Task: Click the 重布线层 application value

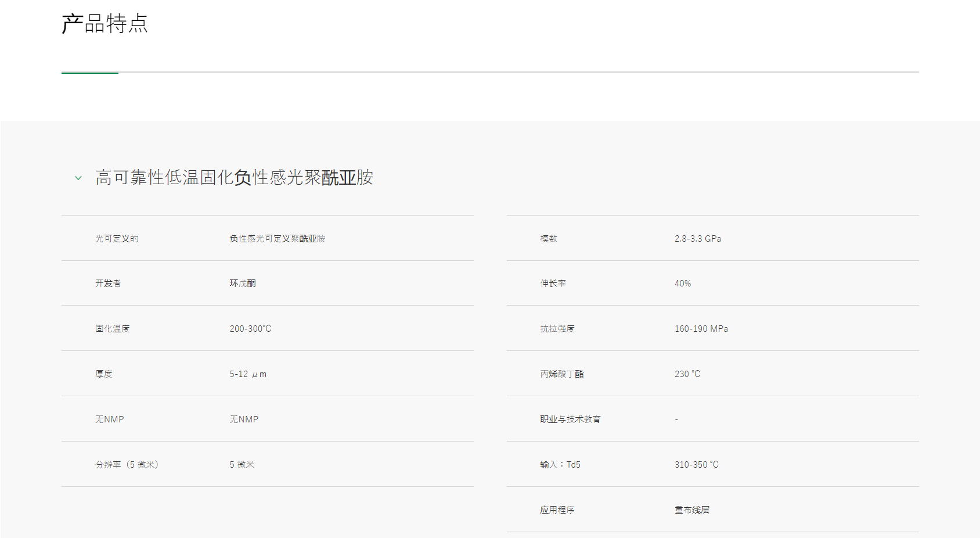Action: (x=691, y=510)
